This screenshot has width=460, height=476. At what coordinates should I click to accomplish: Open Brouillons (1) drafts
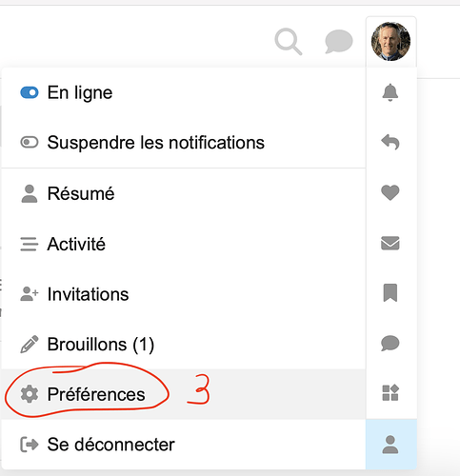click(184, 344)
